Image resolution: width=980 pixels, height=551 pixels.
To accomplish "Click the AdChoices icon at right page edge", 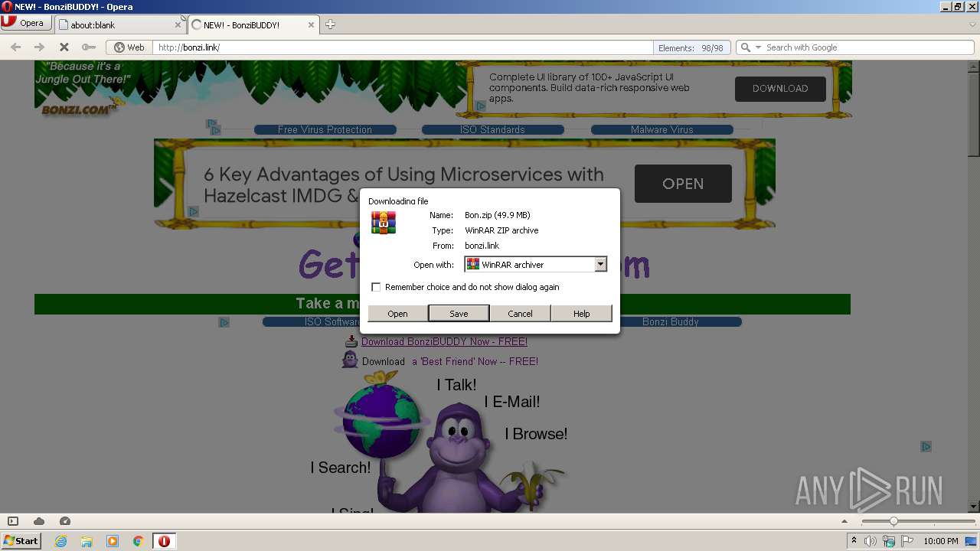I will (926, 446).
